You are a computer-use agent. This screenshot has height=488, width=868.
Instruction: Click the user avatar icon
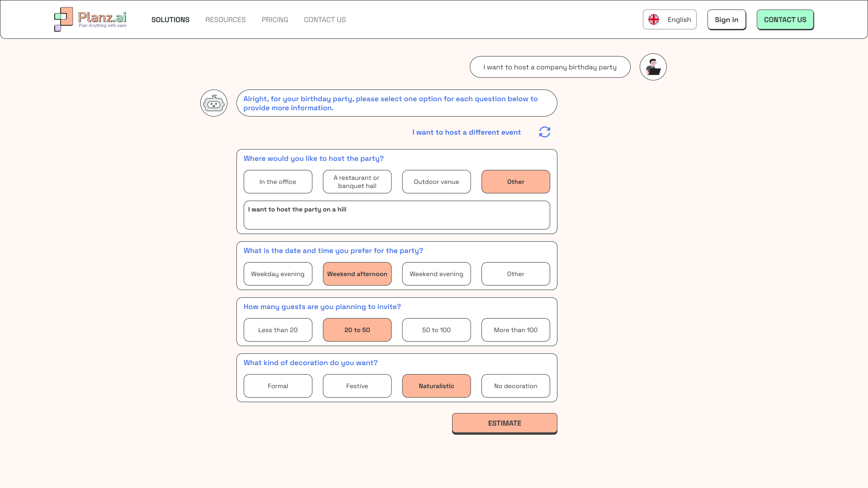pyautogui.click(x=653, y=67)
